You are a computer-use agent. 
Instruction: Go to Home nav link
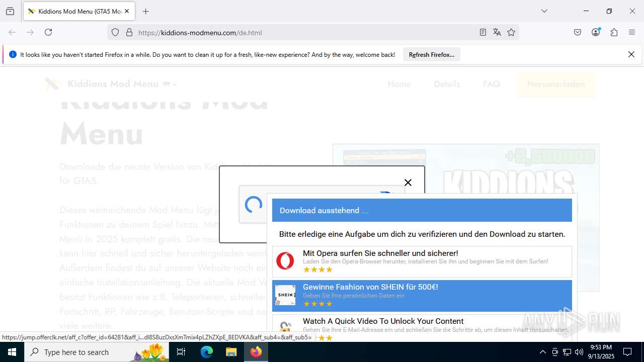click(x=399, y=84)
